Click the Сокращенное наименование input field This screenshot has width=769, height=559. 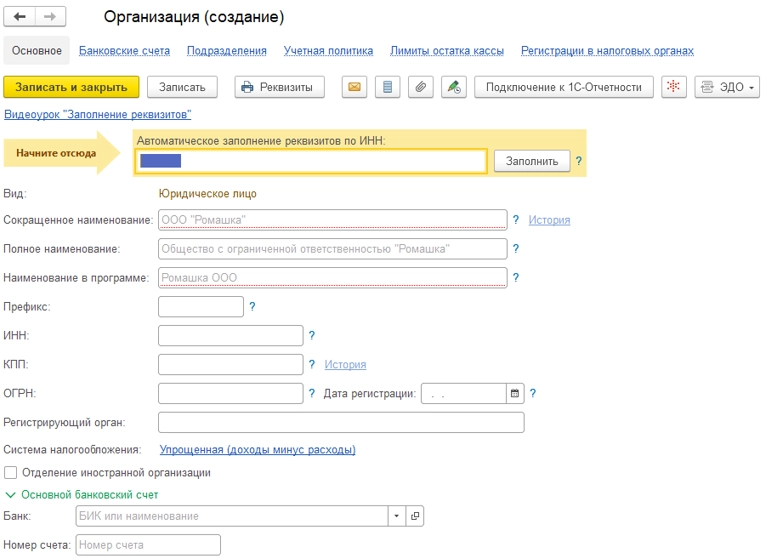coord(333,220)
